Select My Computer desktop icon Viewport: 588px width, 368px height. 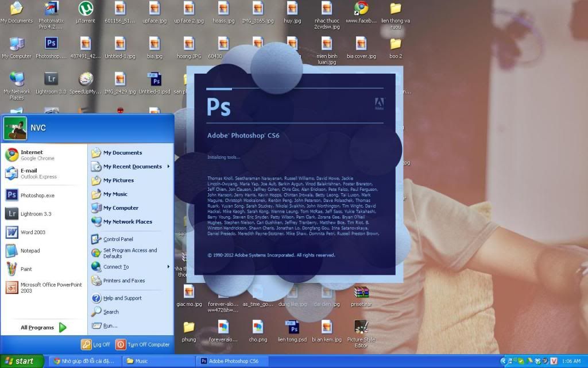tap(17, 48)
